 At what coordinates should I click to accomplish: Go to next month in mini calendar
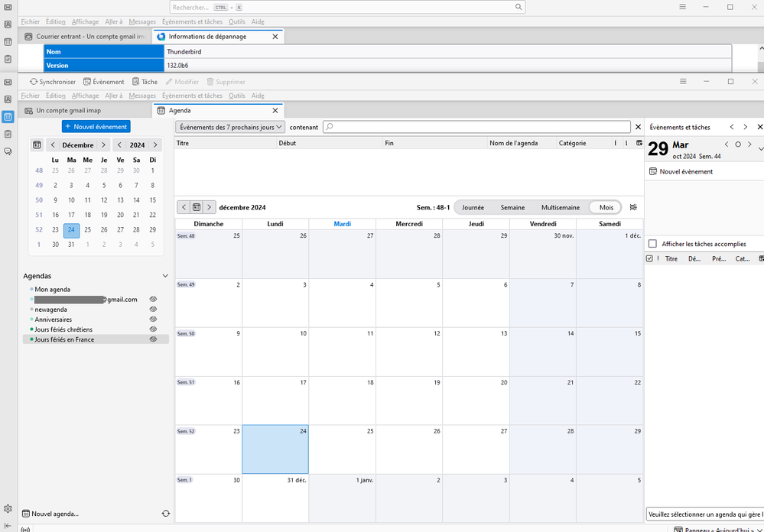point(103,145)
